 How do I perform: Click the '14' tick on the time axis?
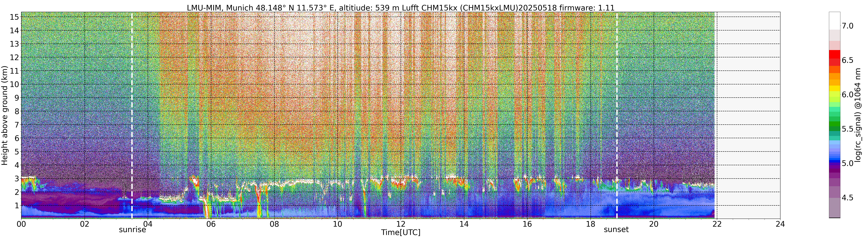[x=464, y=224]
